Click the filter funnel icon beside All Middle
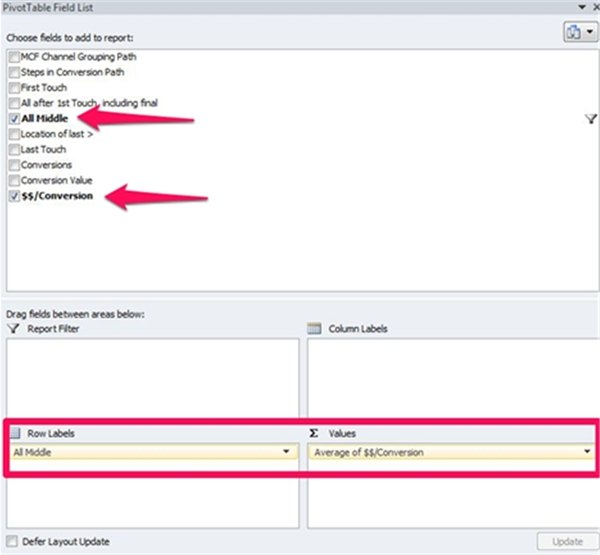The height and width of the screenshot is (555, 600). point(590,119)
